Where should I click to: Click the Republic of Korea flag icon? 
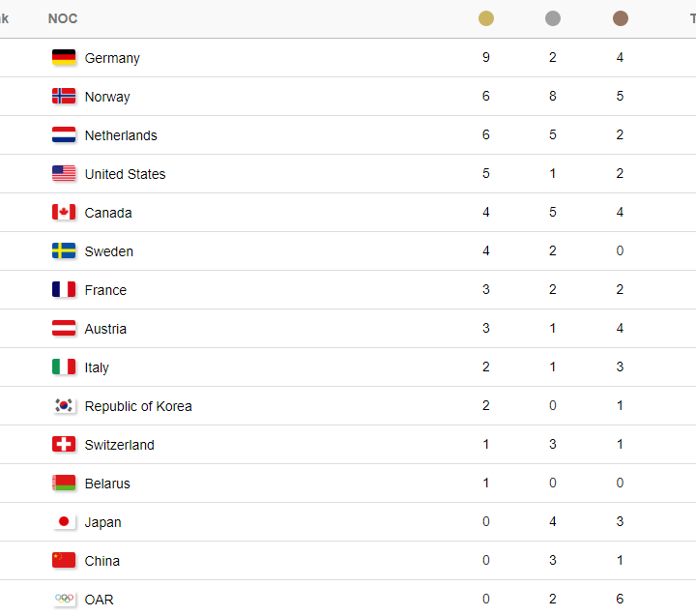pos(64,405)
